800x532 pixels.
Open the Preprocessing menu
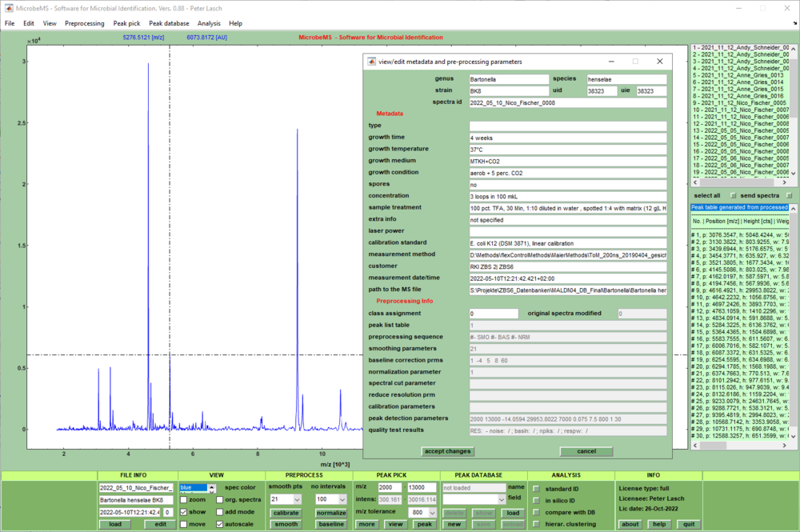click(x=84, y=23)
